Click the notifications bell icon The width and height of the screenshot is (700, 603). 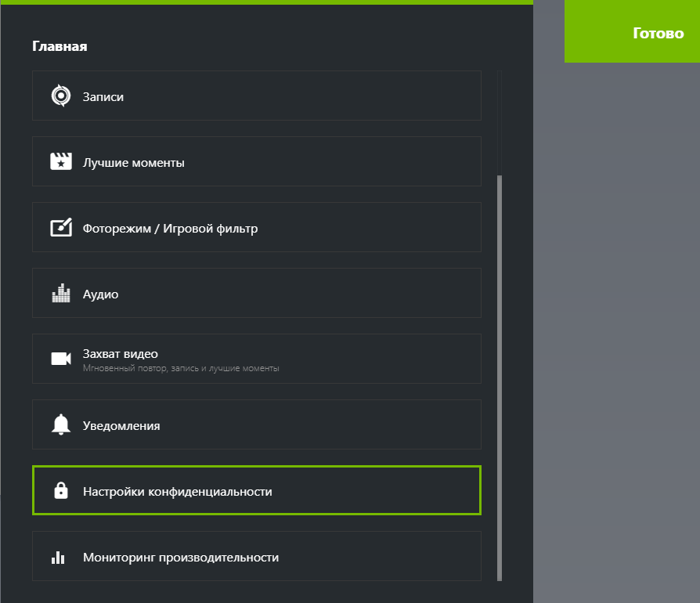tap(60, 424)
